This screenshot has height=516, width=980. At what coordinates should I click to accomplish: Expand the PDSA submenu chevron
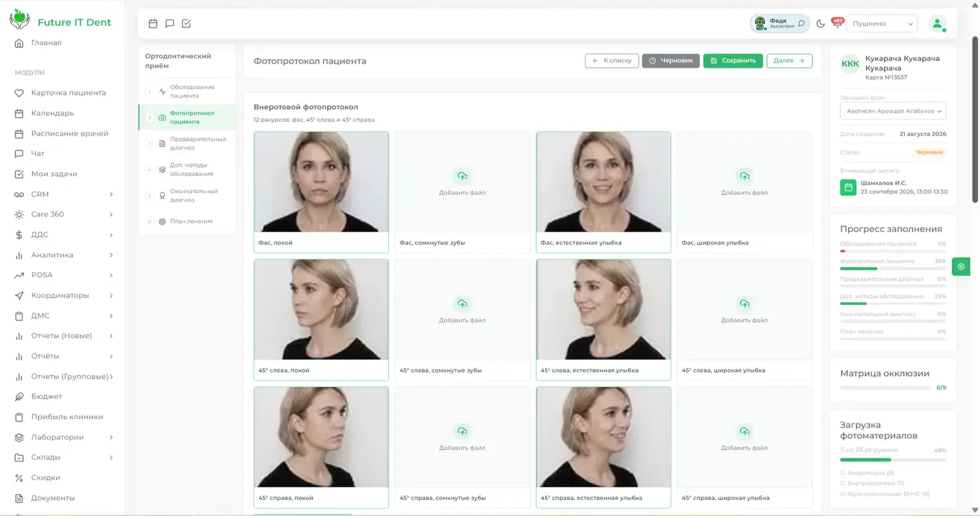click(x=111, y=275)
